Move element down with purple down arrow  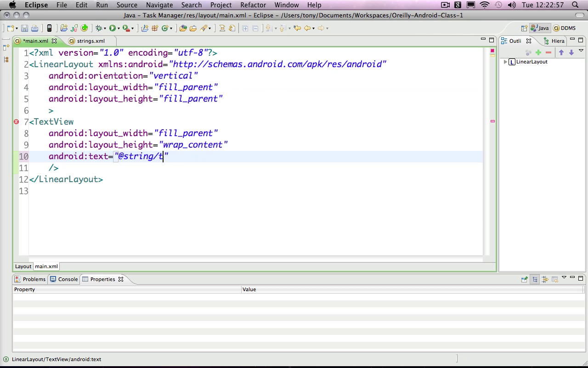[571, 52]
